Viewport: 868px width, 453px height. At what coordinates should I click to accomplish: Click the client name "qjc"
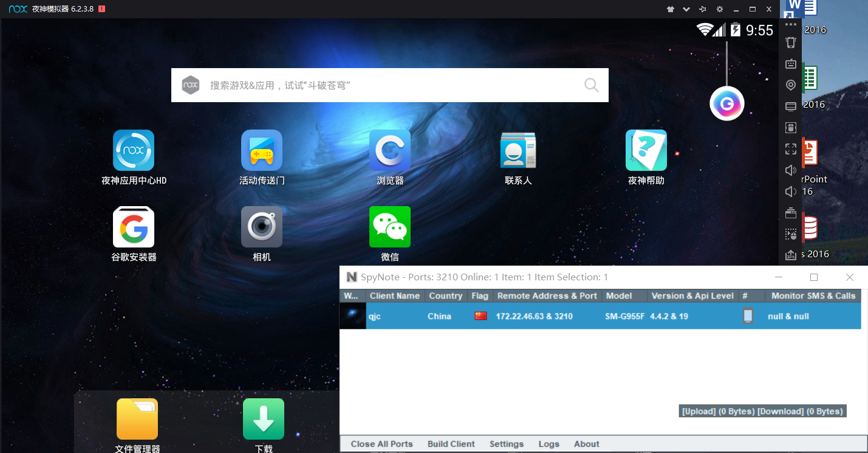point(375,316)
